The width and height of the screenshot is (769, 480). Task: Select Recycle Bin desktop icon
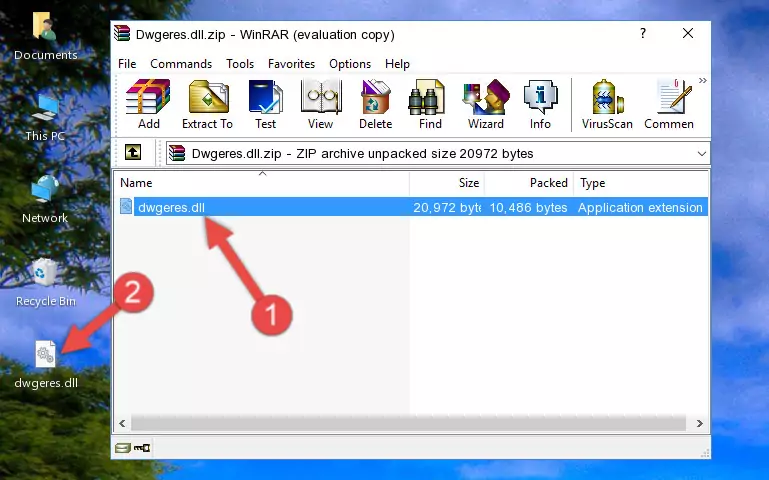tap(45, 283)
